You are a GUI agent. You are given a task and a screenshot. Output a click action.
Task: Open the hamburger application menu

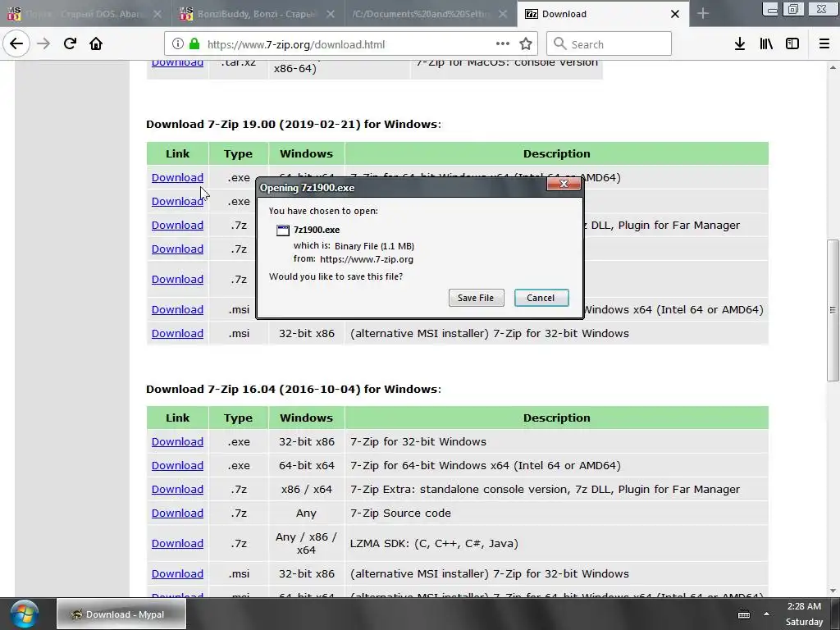point(824,44)
